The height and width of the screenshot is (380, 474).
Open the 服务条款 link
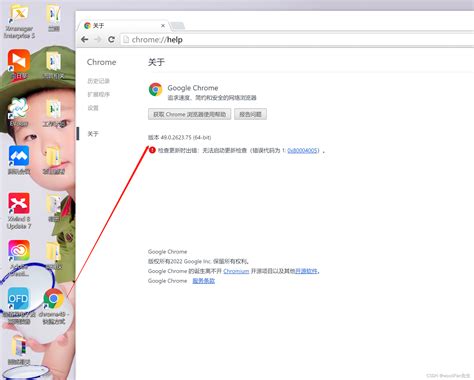tap(204, 281)
